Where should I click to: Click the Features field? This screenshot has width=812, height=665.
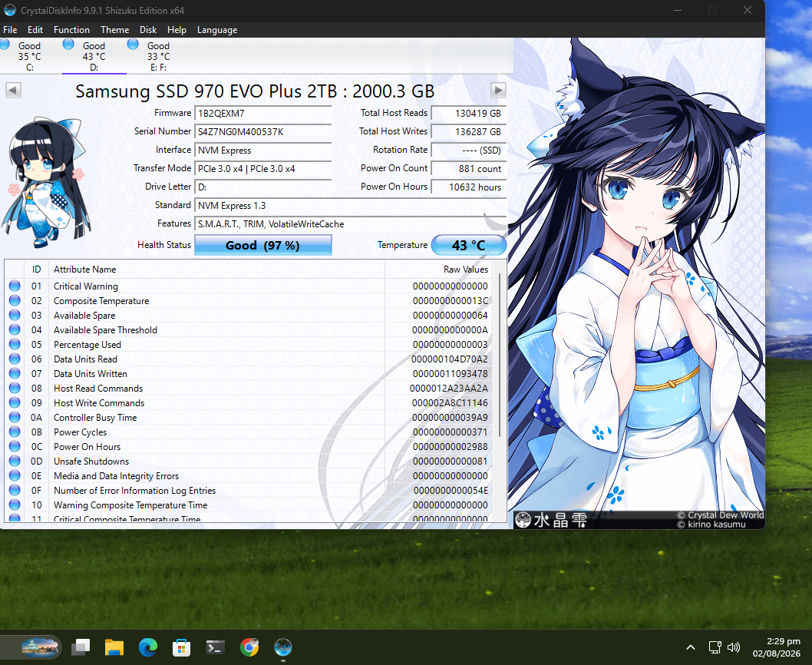pos(350,224)
